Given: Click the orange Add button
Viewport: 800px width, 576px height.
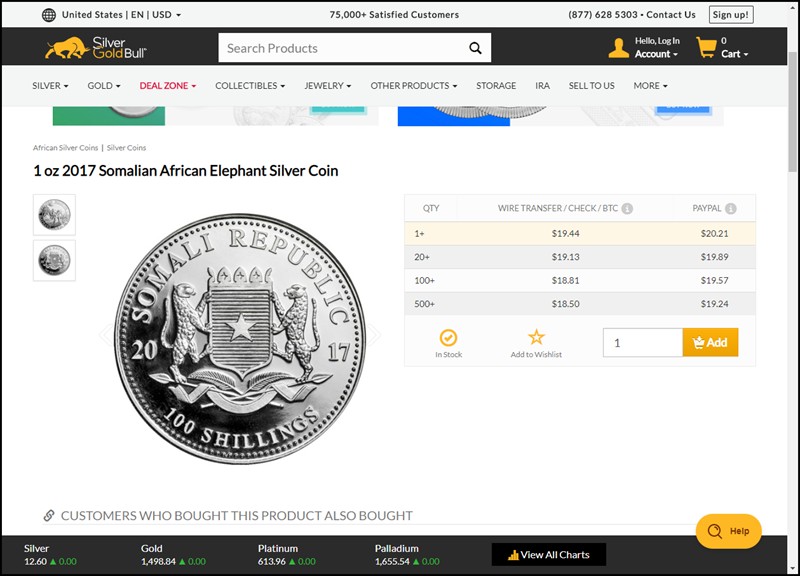Looking at the screenshot, I should click(x=710, y=342).
